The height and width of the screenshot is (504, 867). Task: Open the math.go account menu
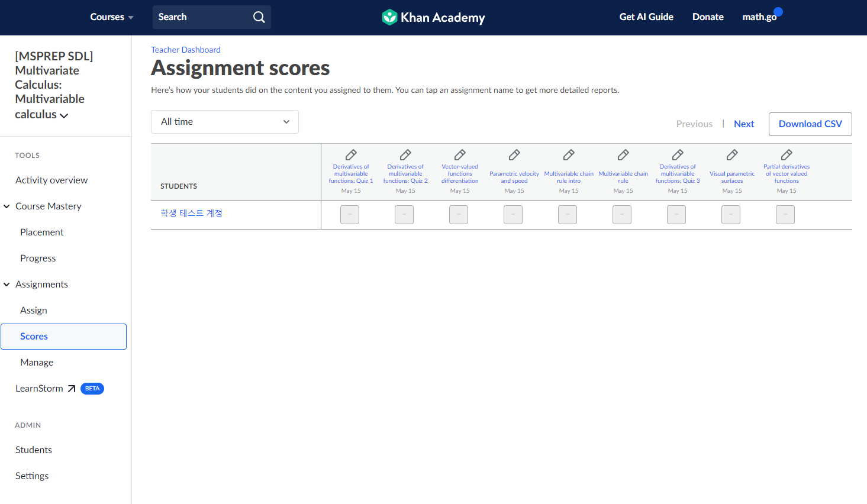coord(759,17)
